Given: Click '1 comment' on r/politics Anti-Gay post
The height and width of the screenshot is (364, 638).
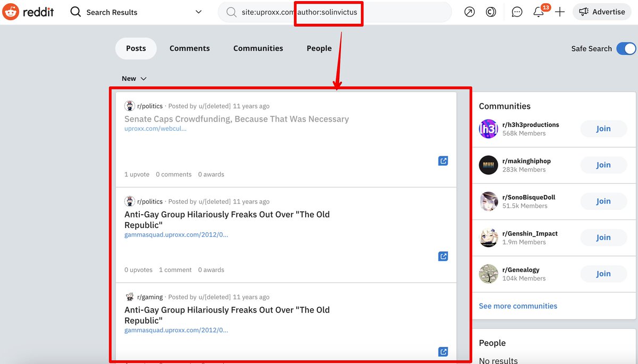Looking at the screenshot, I should coord(175,270).
